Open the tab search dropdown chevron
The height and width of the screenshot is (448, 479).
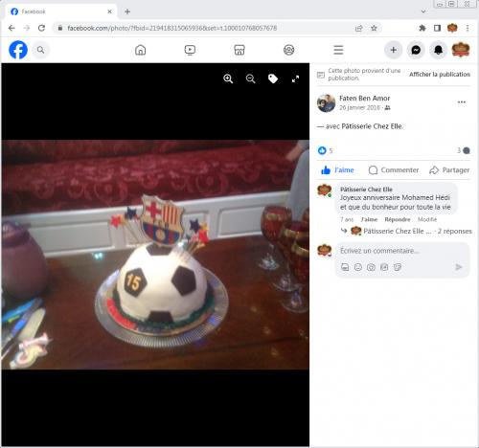click(x=423, y=11)
